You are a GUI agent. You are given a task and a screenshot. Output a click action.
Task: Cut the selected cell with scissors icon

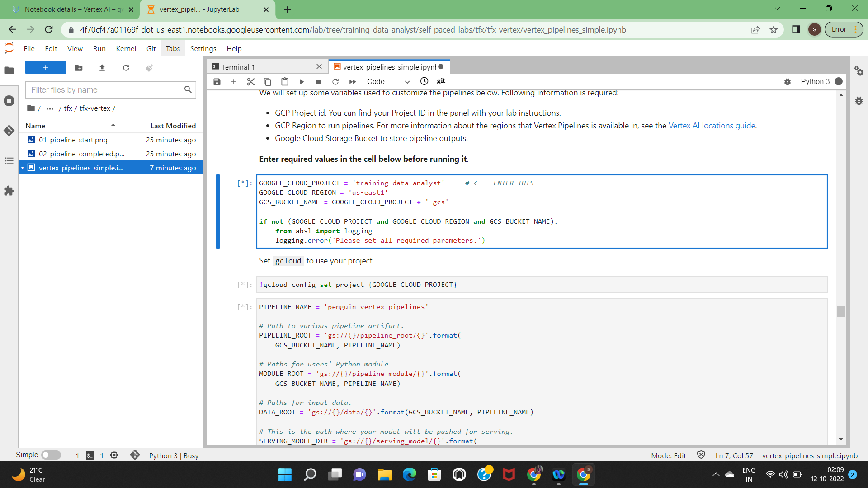[250, 81]
